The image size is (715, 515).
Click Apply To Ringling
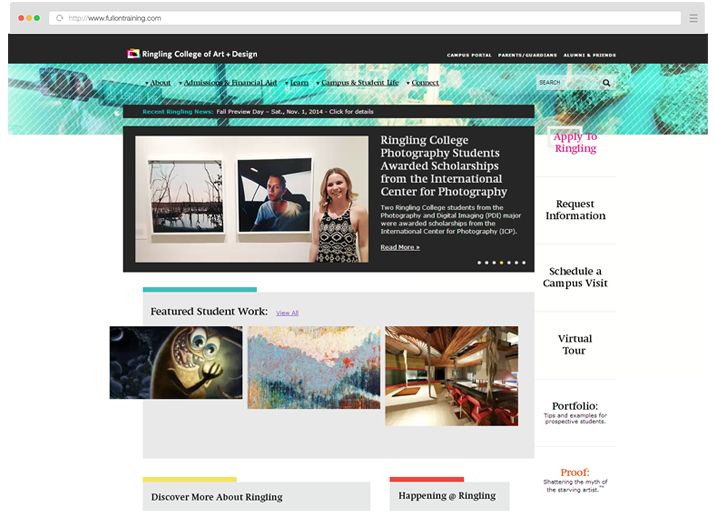click(x=575, y=142)
